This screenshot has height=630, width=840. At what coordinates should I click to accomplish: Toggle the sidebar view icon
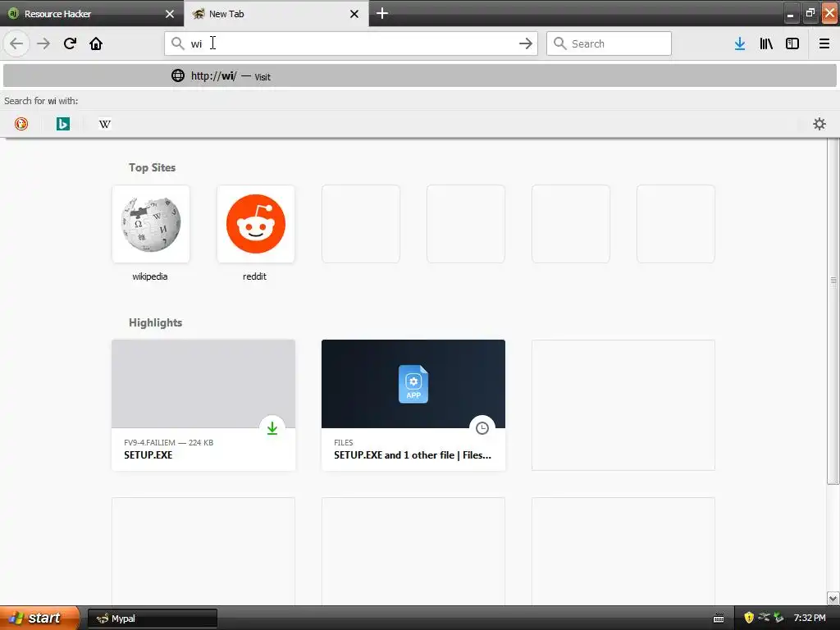click(x=792, y=43)
